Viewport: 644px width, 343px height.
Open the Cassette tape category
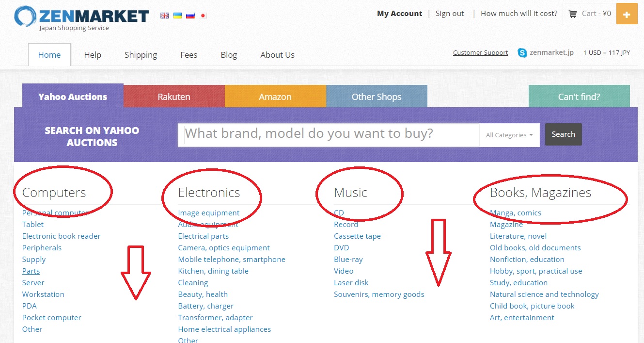pos(358,236)
